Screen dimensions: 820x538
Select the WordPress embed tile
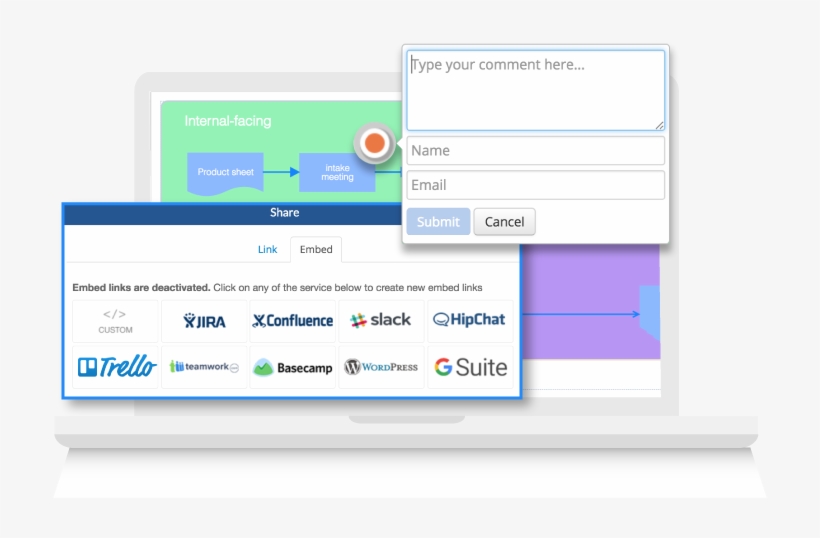[x=381, y=367]
